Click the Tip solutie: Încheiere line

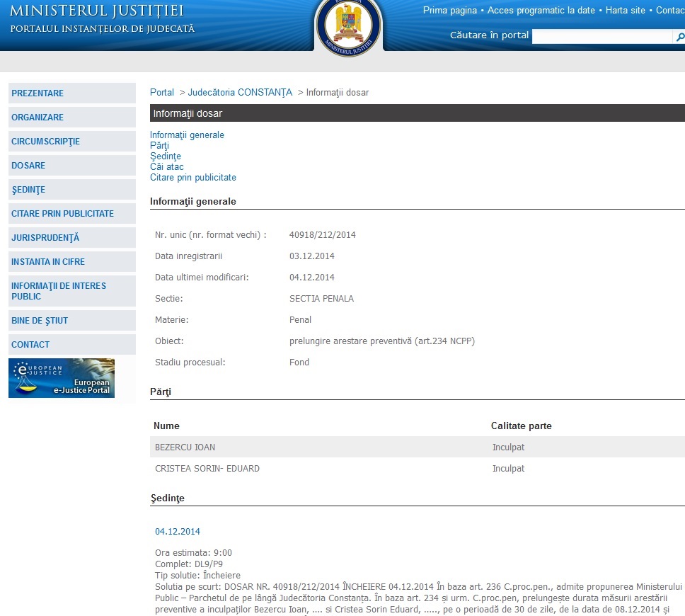197,576
